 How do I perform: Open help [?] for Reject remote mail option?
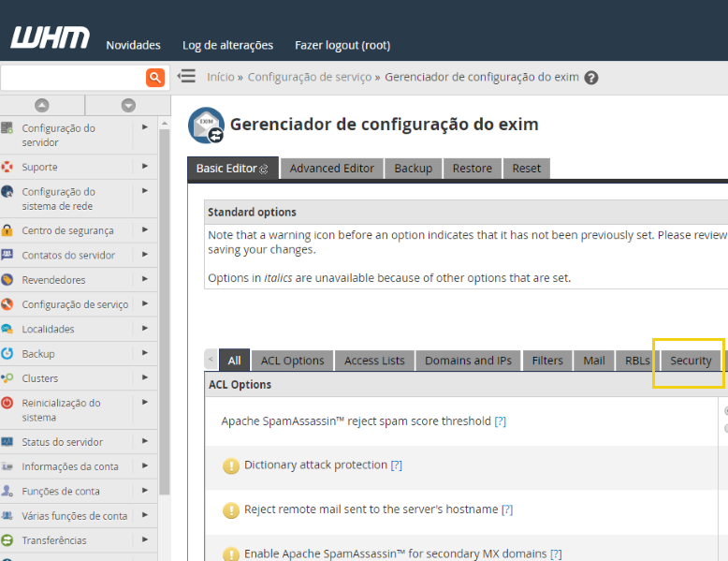tap(507, 509)
